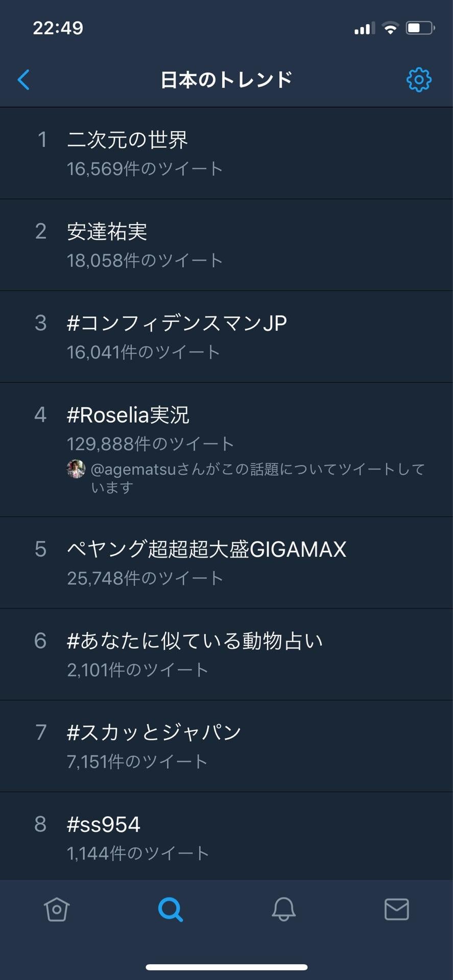Open hashtag #ss954
The image size is (453, 980).
coord(104,824)
